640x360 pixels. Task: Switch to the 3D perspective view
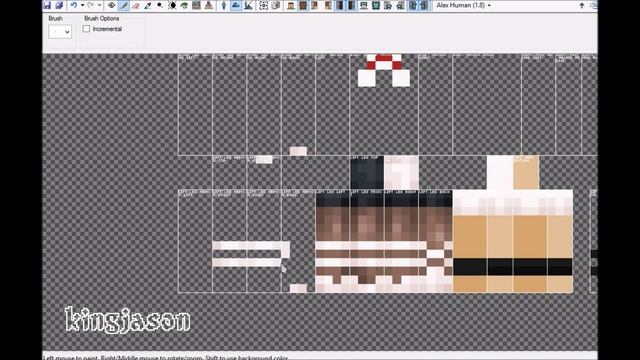click(x=224, y=5)
